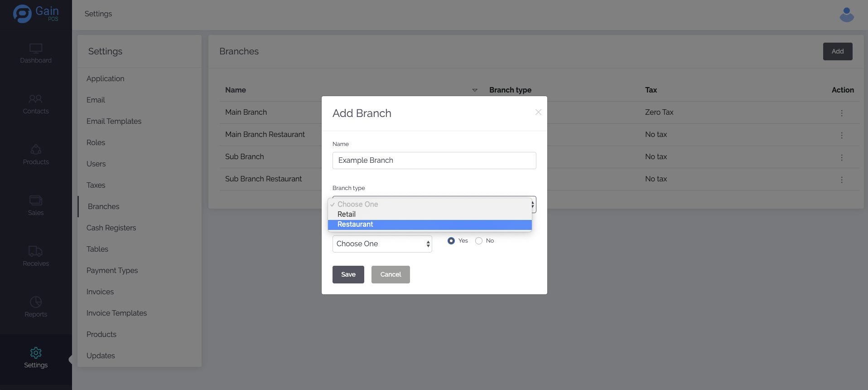Image resolution: width=868 pixels, height=390 pixels.
Task: Go to Contacts via sidebar icon
Action: click(x=36, y=99)
